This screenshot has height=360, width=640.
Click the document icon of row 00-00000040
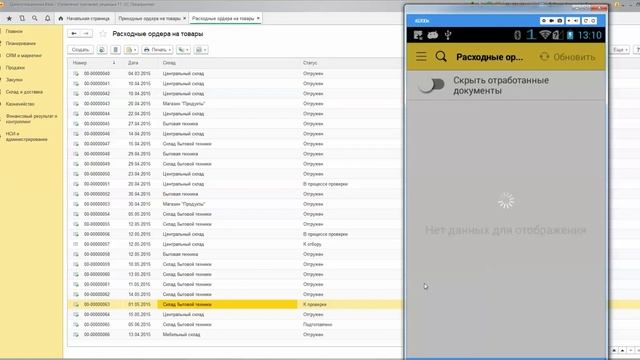[76, 73]
